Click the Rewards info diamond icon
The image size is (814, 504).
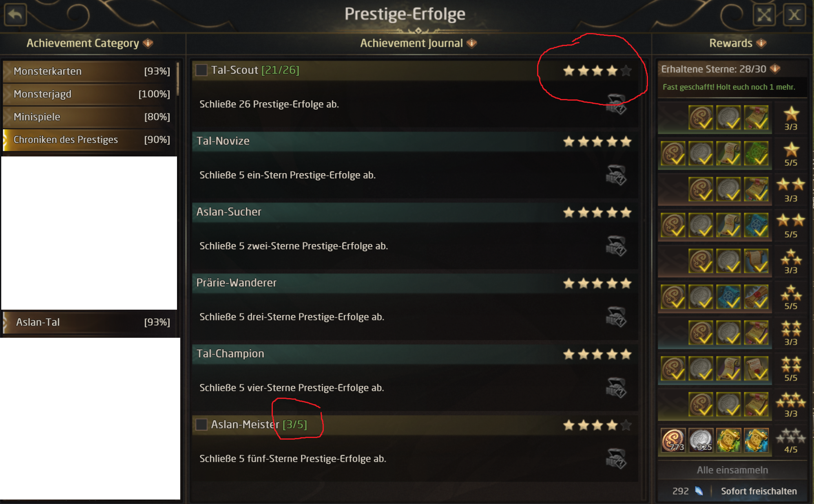[761, 43]
